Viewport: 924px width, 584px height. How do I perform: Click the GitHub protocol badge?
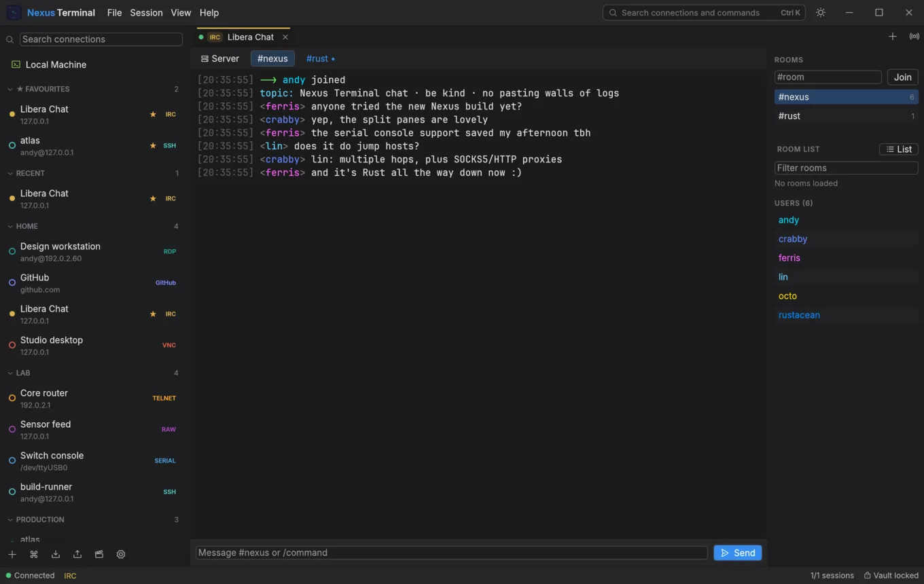(x=166, y=283)
